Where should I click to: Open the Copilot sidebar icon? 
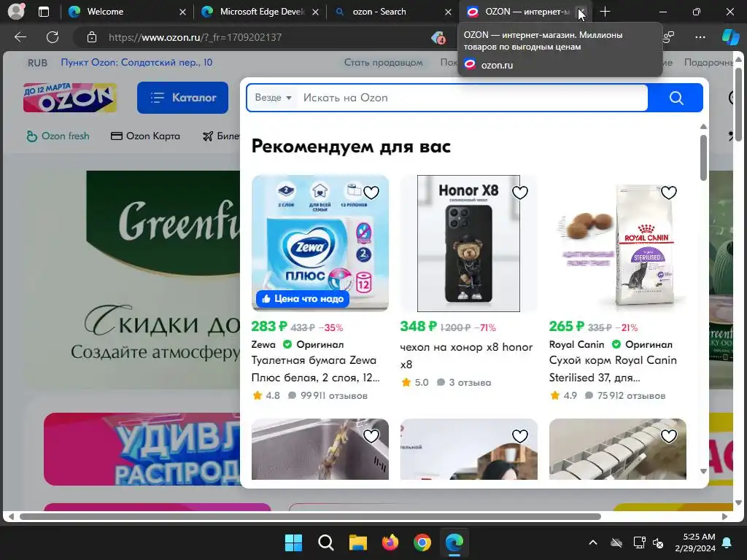730,37
